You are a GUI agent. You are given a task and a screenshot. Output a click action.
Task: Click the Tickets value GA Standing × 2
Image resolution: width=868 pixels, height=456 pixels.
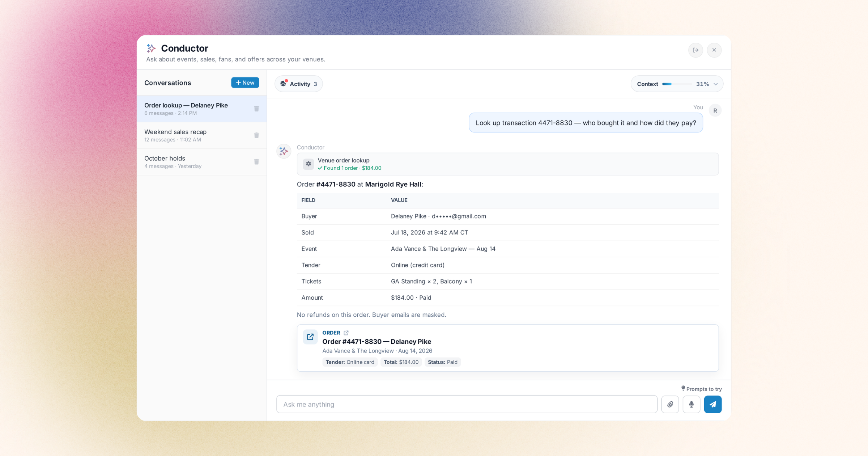click(431, 281)
